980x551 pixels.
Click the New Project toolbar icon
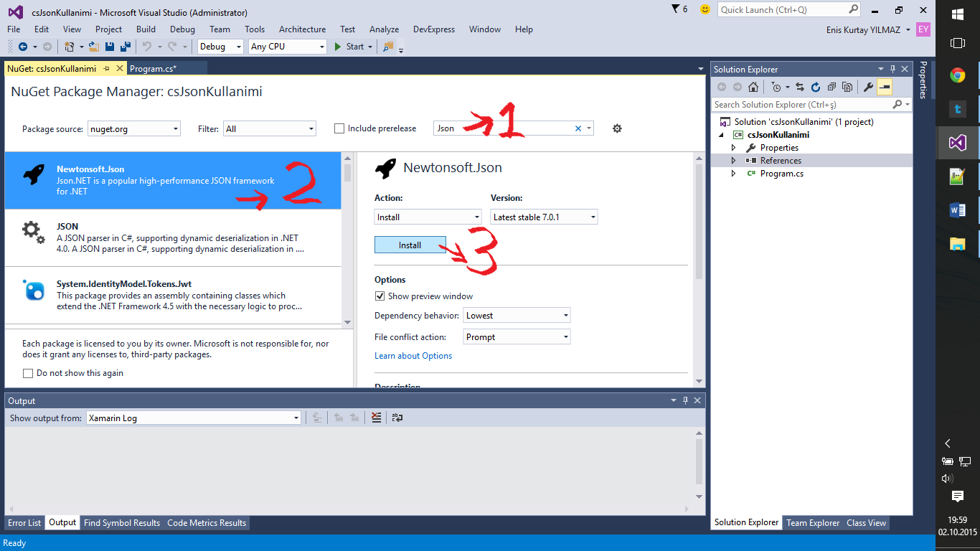point(69,46)
